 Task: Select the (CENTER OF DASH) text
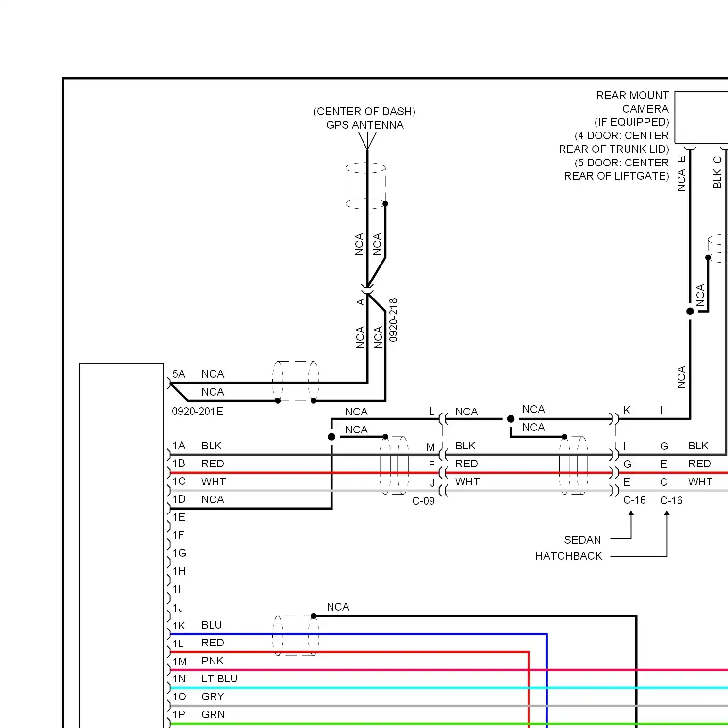tap(364, 111)
